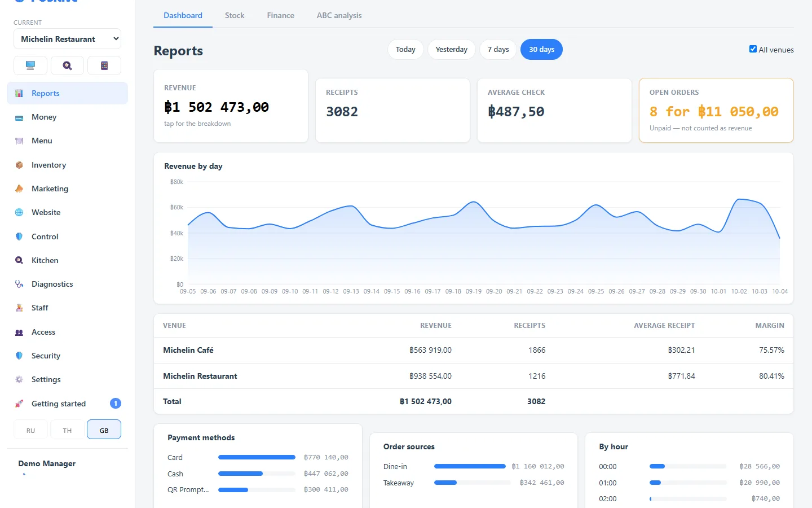
Task: Click the Settings gear icon
Action: coord(19,379)
